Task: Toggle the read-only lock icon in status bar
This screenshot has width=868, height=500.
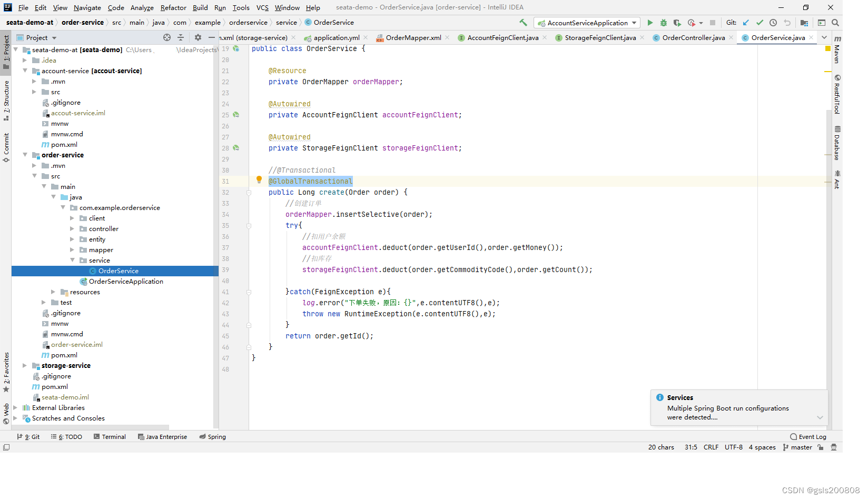Action: click(x=821, y=447)
